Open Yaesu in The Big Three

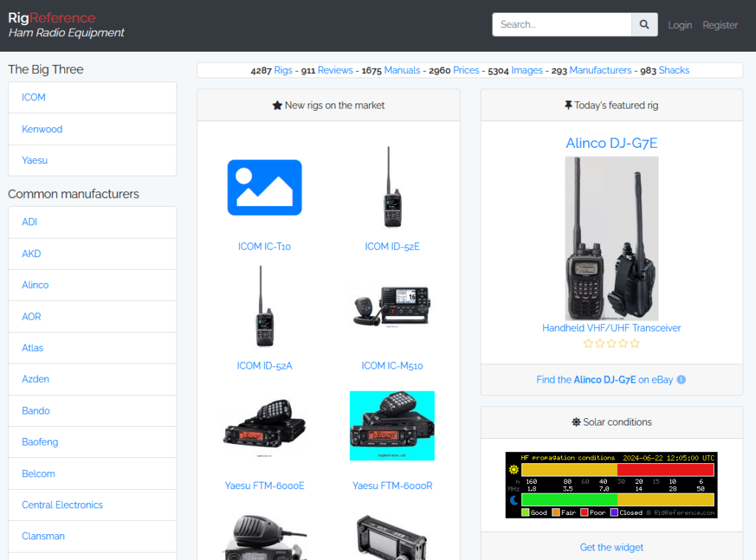coord(92,160)
